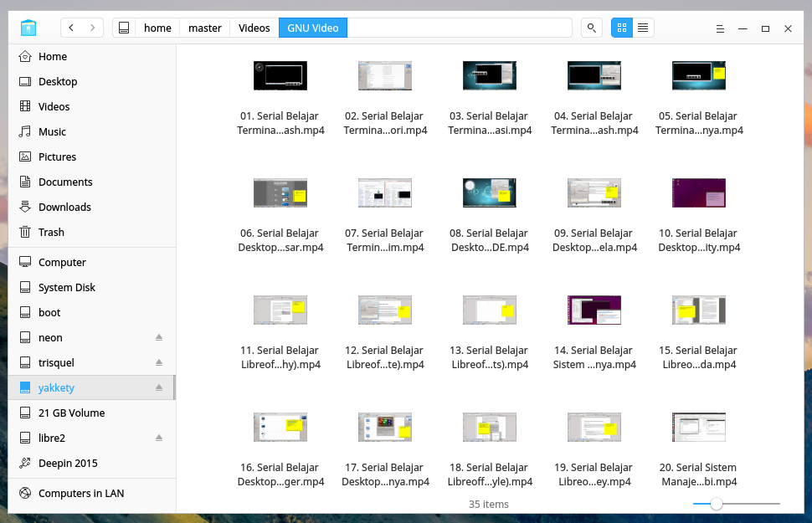Navigate back using the back arrow
Image resolution: width=812 pixels, height=523 pixels.
point(70,28)
